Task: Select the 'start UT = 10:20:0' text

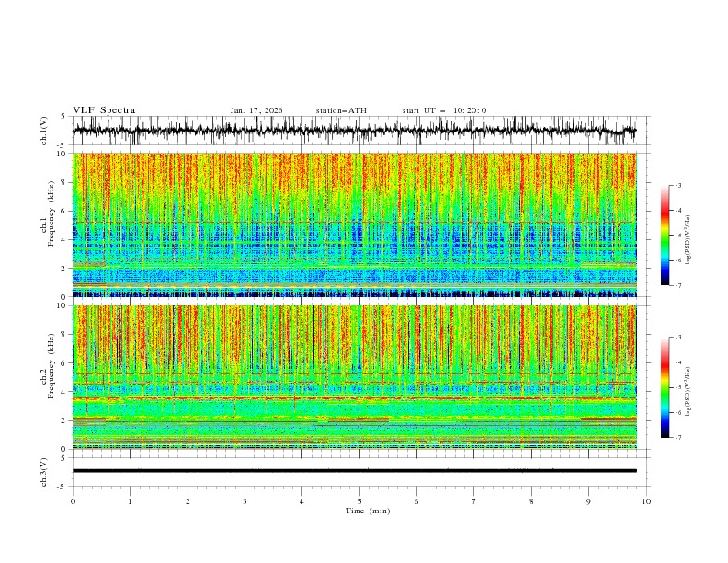Action: click(x=444, y=110)
